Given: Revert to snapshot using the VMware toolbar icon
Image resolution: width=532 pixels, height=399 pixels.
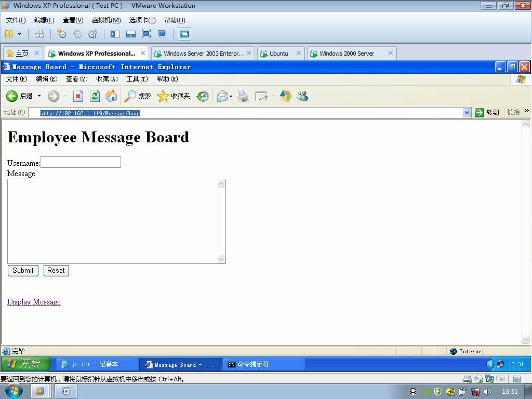Looking at the screenshot, I should [x=77, y=34].
